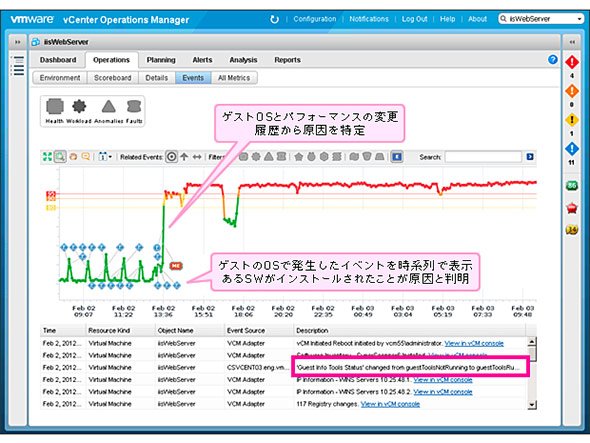Click the green health badge in right sidebar
This screenshot has height=443, width=590.
tap(572, 186)
